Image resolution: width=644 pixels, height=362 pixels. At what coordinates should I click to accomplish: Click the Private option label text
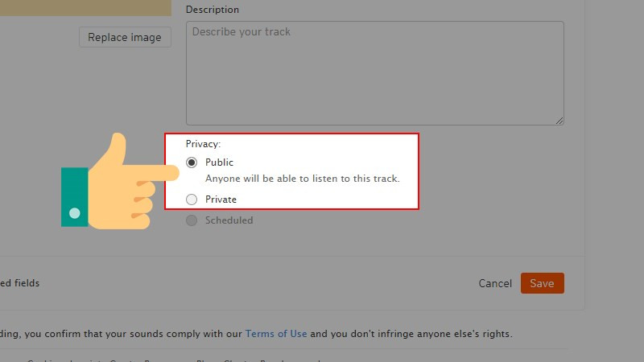pyautogui.click(x=221, y=200)
